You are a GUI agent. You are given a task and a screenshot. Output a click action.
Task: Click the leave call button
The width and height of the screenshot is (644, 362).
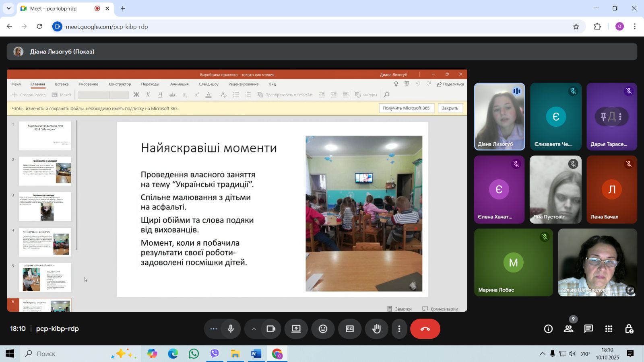tap(425, 329)
